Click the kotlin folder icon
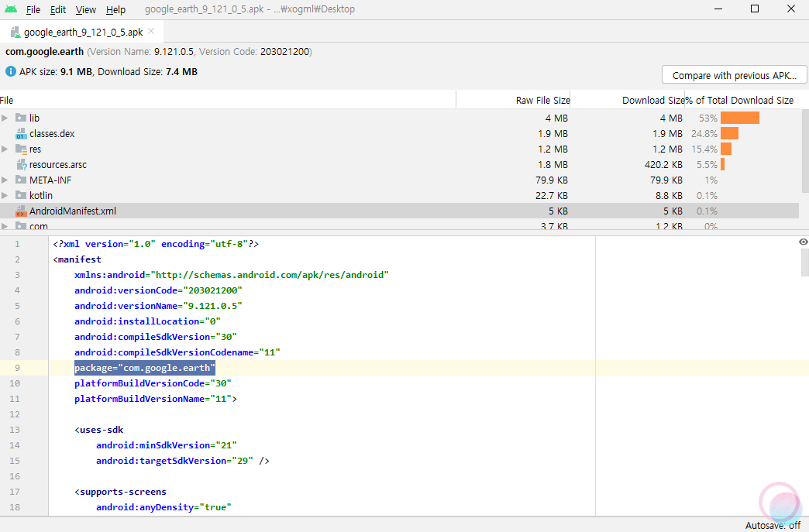Image resolution: width=809 pixels, height=532 pixels. coord(21,195)
